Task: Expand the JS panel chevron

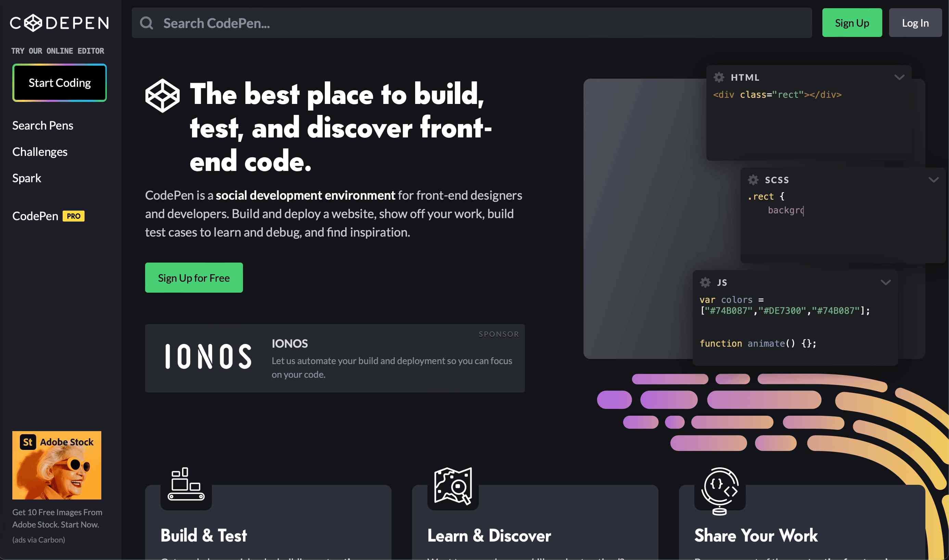Action: pos(886,281)
